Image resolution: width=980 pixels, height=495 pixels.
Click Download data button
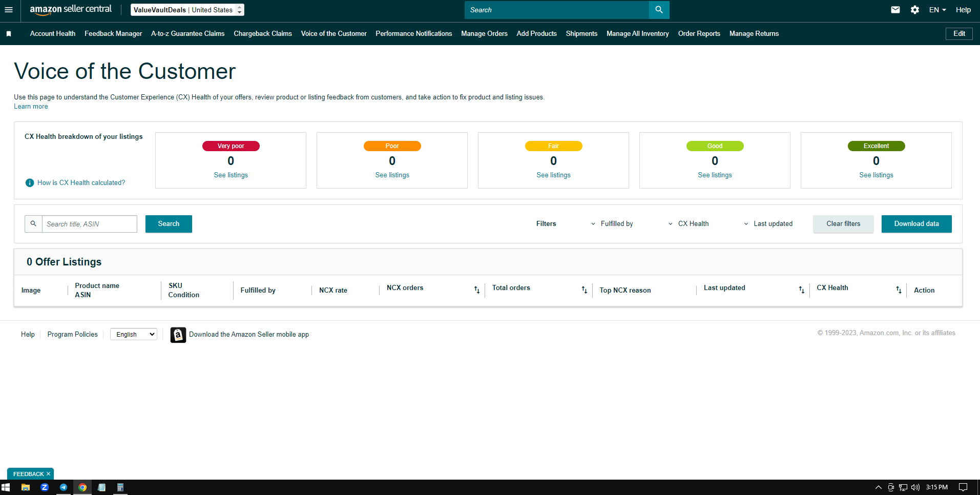pos(916,224)
